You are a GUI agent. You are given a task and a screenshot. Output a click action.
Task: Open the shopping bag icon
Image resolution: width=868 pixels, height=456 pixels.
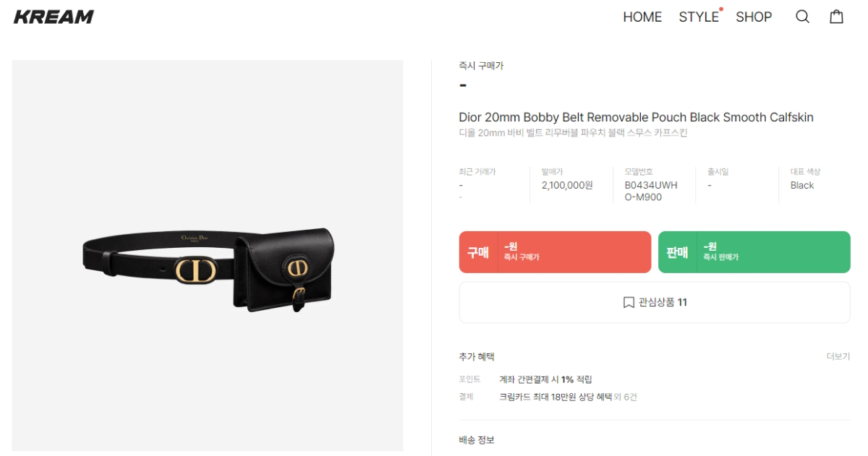pyautogui.click(x=836, y=17)
